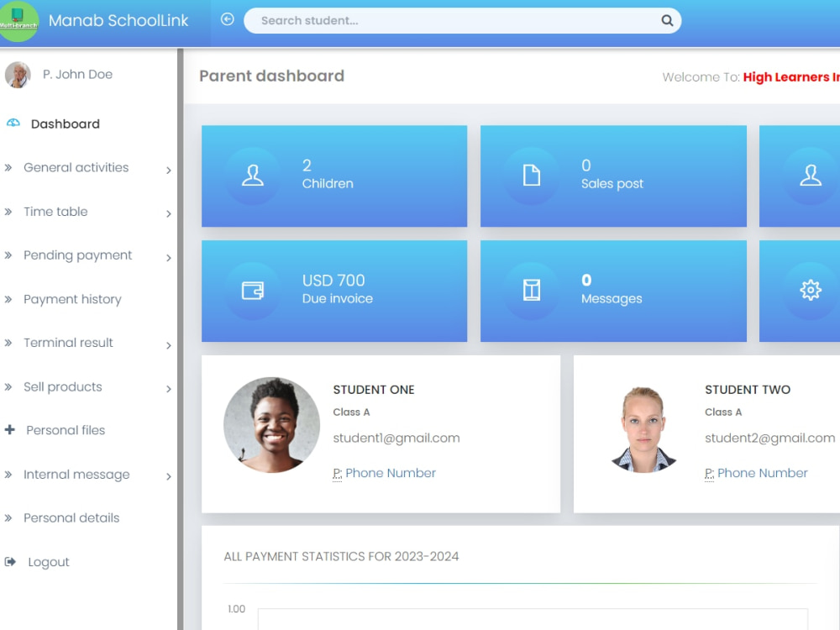
Task: Click the Manab SchoolLink green logo
Action: coord(18,20)
